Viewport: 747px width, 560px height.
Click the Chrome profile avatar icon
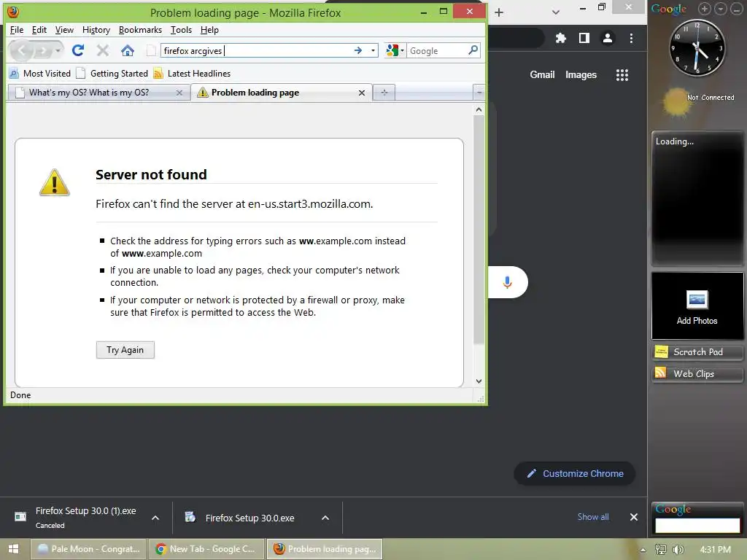608,38
